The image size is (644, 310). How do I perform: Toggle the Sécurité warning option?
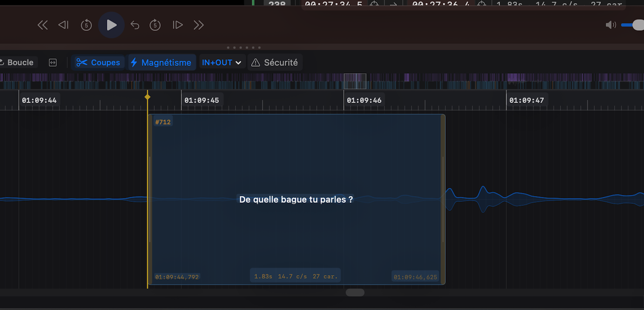pyautogui.click(x=275, y=62)
